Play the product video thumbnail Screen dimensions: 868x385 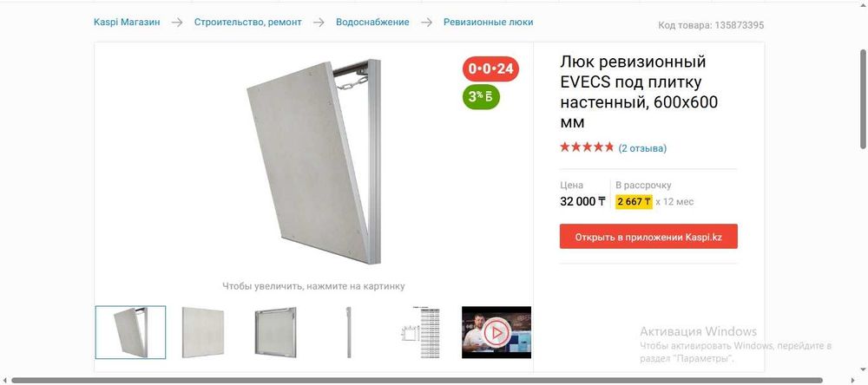click(496, 332)
